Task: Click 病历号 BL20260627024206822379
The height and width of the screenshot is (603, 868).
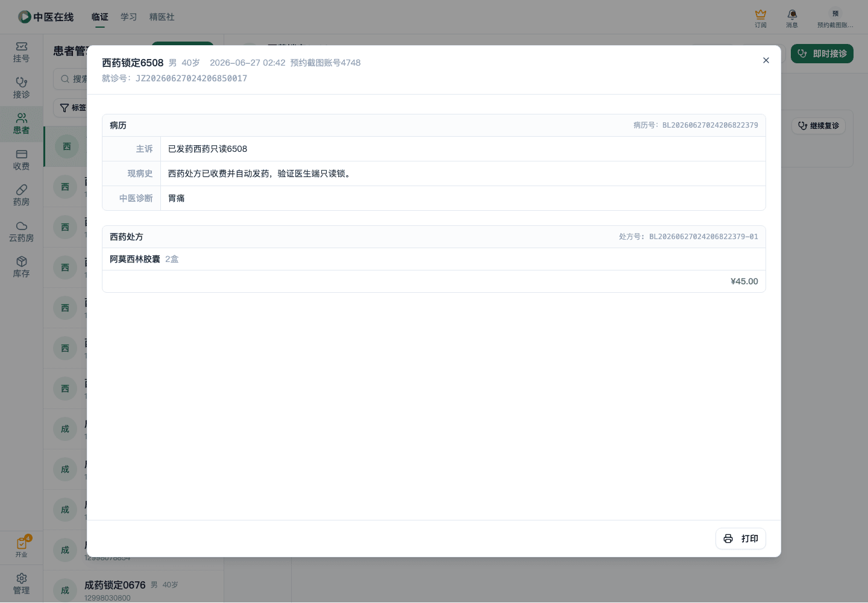Action: tap(696, 125)
